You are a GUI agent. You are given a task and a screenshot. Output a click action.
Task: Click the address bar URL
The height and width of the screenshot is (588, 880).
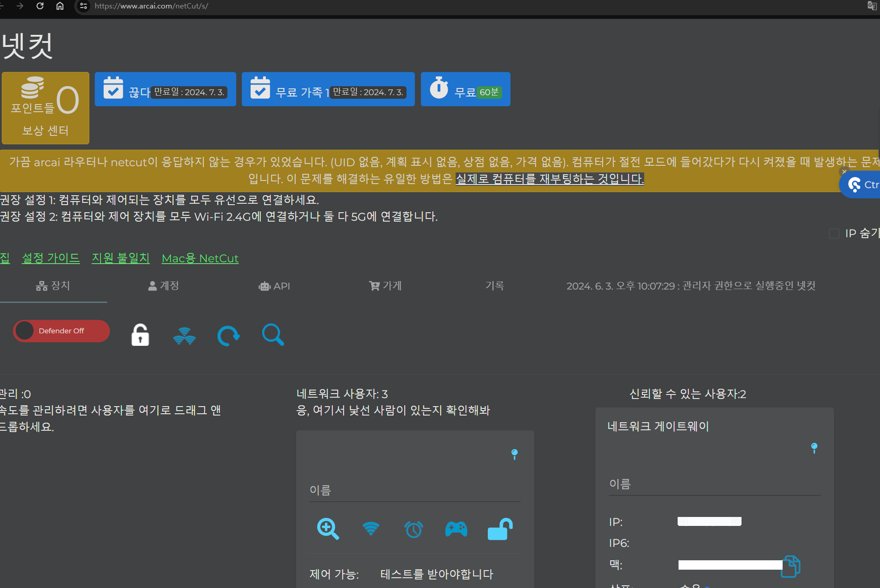coord(151,6)
